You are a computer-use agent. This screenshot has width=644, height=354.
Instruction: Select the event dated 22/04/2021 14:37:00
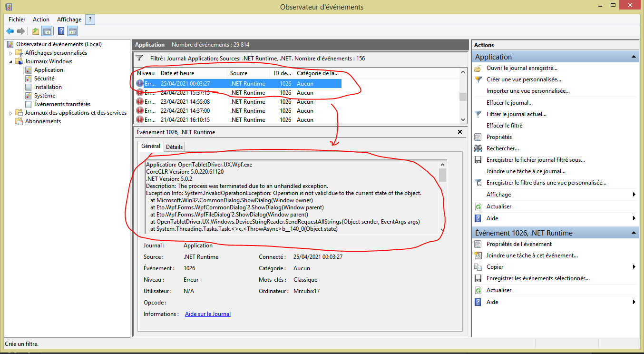click(238, 111)
